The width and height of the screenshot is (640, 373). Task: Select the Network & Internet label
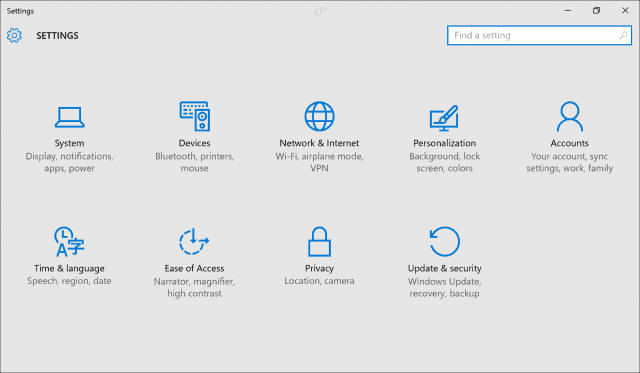pyautogui.click(x=319, y=143)
